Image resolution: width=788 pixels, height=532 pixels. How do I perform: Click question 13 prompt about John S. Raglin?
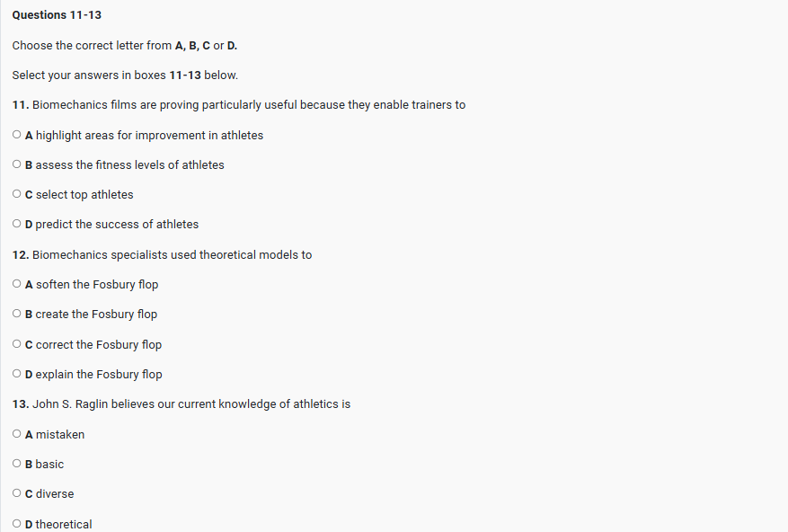click(182, 403)
